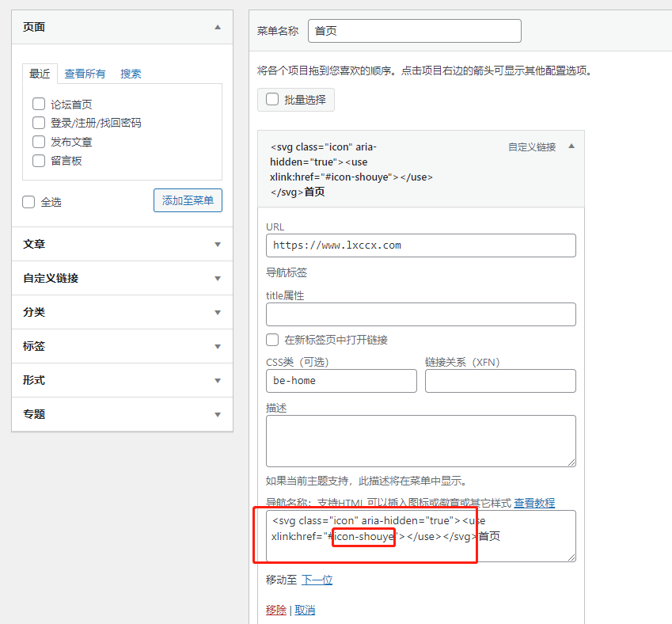This screenshot has height=624, width=672.
Task: Collapse the 自定义链接 menu item arrow
Action: (x=571, y=146)
